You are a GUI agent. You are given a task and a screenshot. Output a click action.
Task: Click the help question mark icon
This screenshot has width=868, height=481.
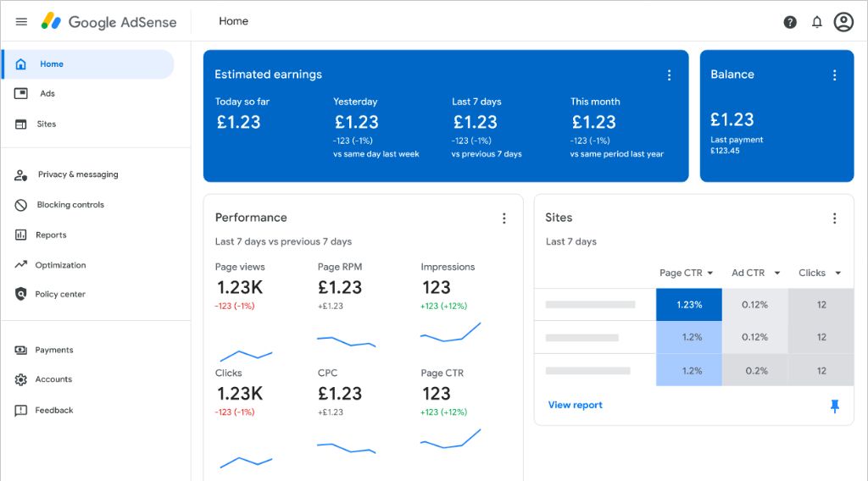[x=790, y=22]
